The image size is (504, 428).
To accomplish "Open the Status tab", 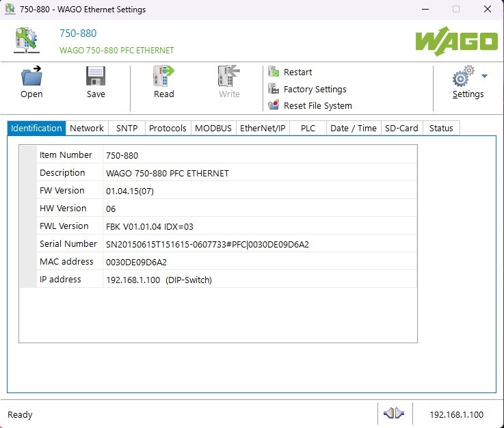I will [441, 129].
